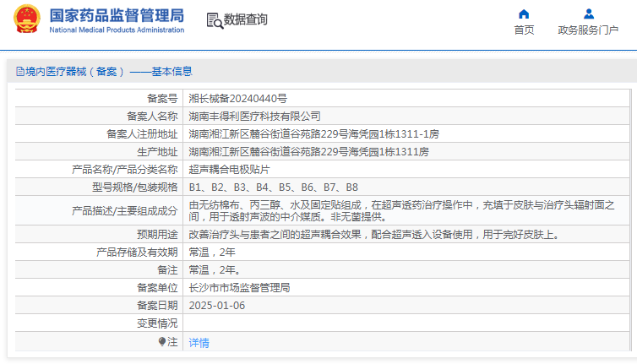This screenshot has height=364, width=637.
Task: Click 常温，2年 in the 产品存储及有效期 row
Action: click(x=212, y=253)
